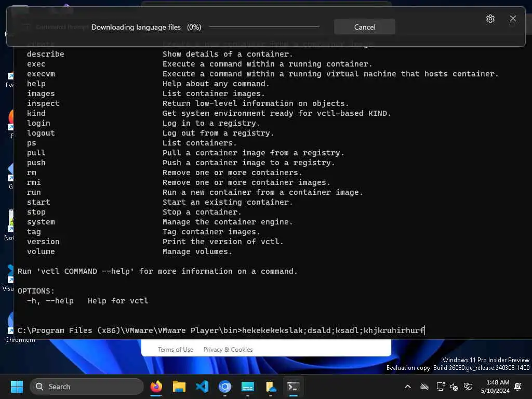Click '-h, --help' option text
Image resolution: width=532 pixels, height=399 pixels.
click(50, 301)
